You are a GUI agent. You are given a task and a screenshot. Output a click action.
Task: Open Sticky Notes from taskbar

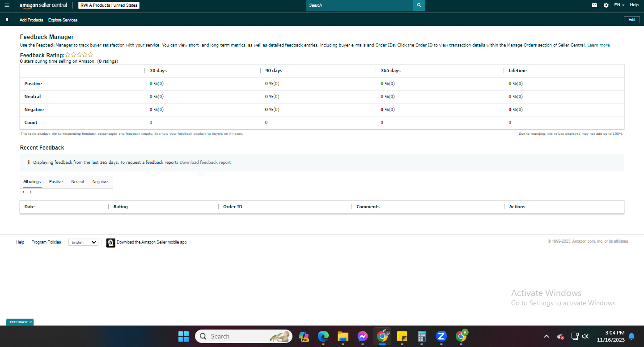tap(402, 336)
